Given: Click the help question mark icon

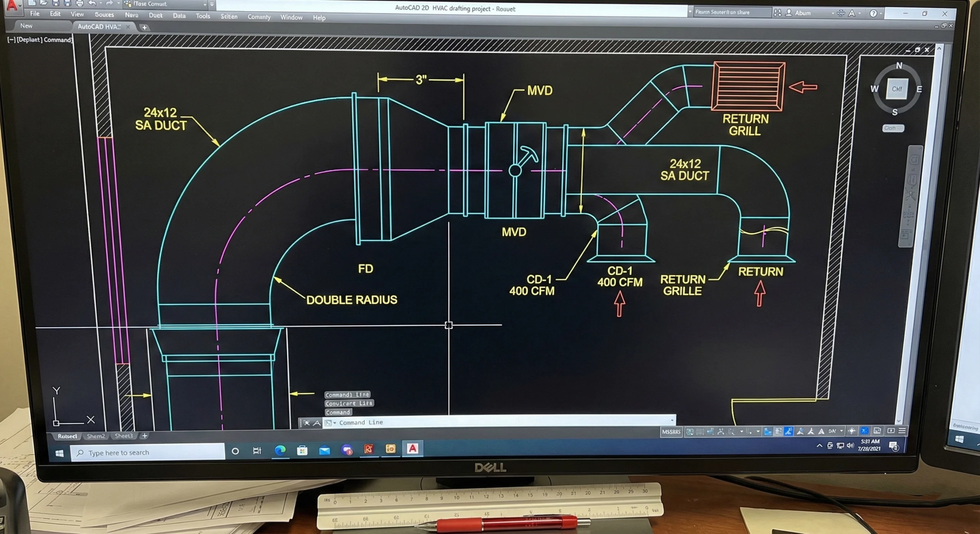Looking at the screenshot, I should tap(873, 13).
